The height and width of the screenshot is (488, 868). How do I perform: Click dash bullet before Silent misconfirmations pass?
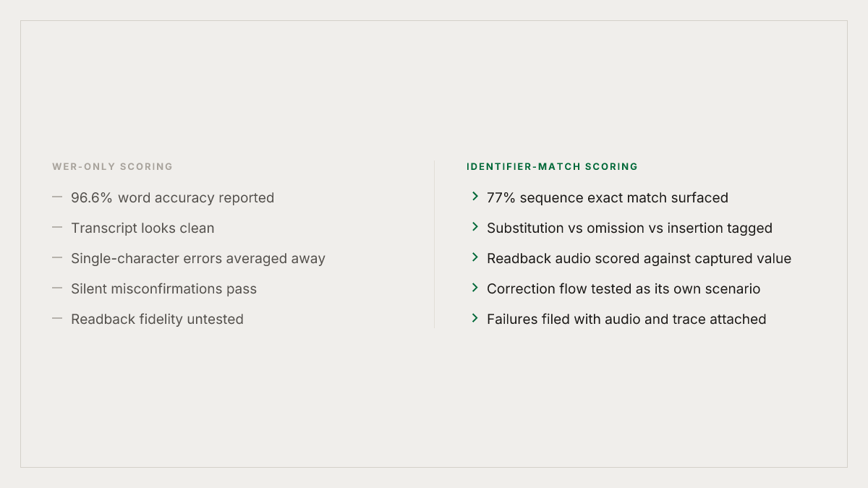[x=57, y=288]
